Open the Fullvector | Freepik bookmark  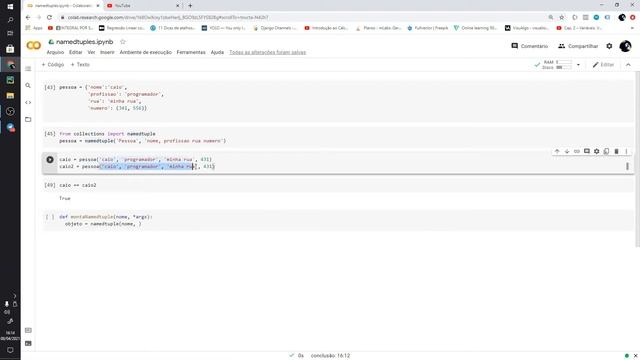click(x=427, y=28)
